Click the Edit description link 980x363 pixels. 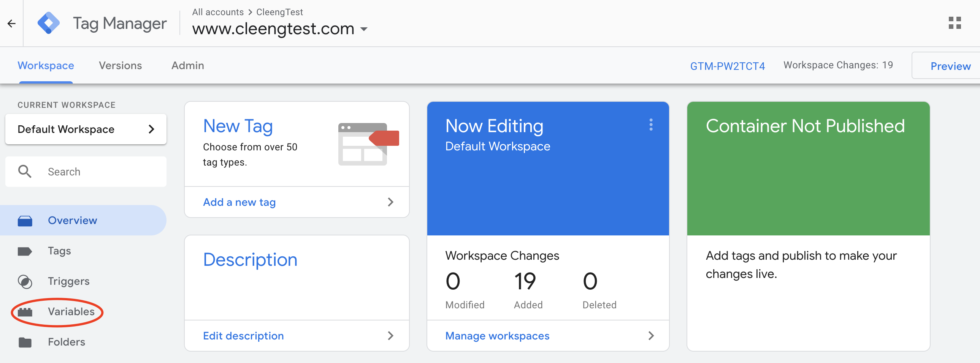click(243, 336)
